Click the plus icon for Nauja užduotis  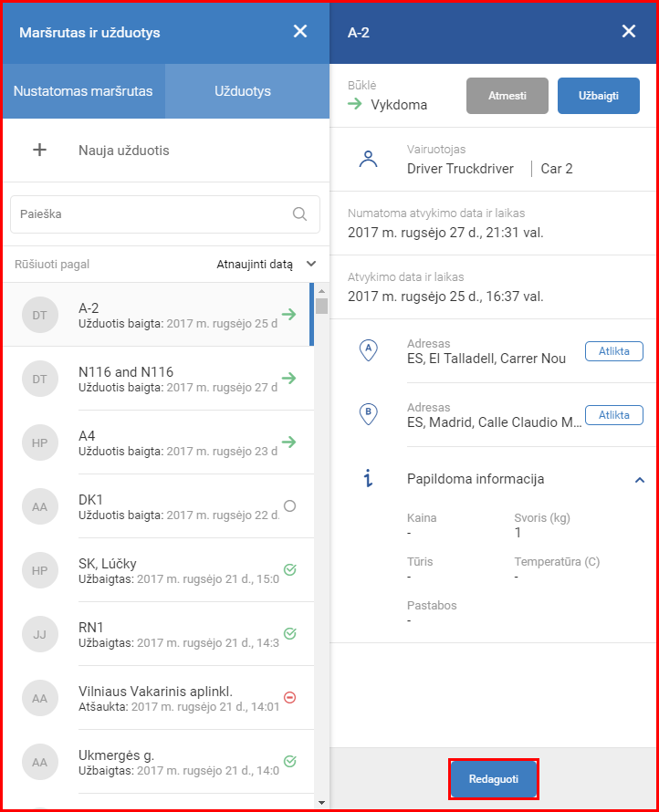point(39,151)
